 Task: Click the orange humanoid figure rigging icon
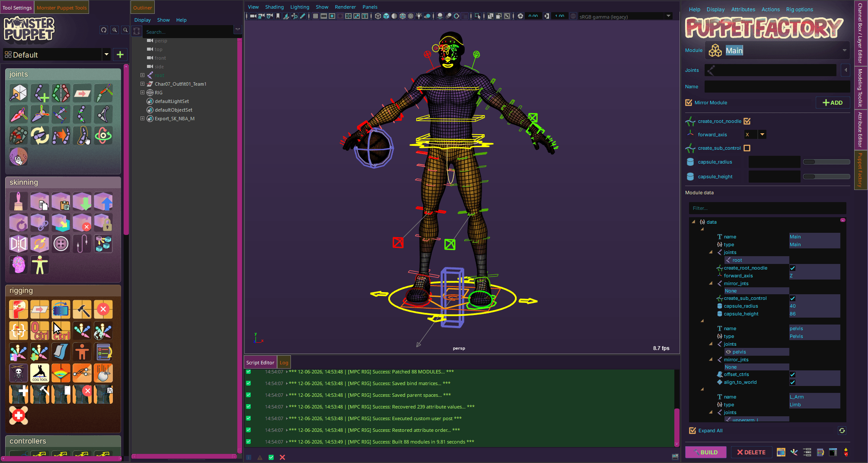(82, 352)
